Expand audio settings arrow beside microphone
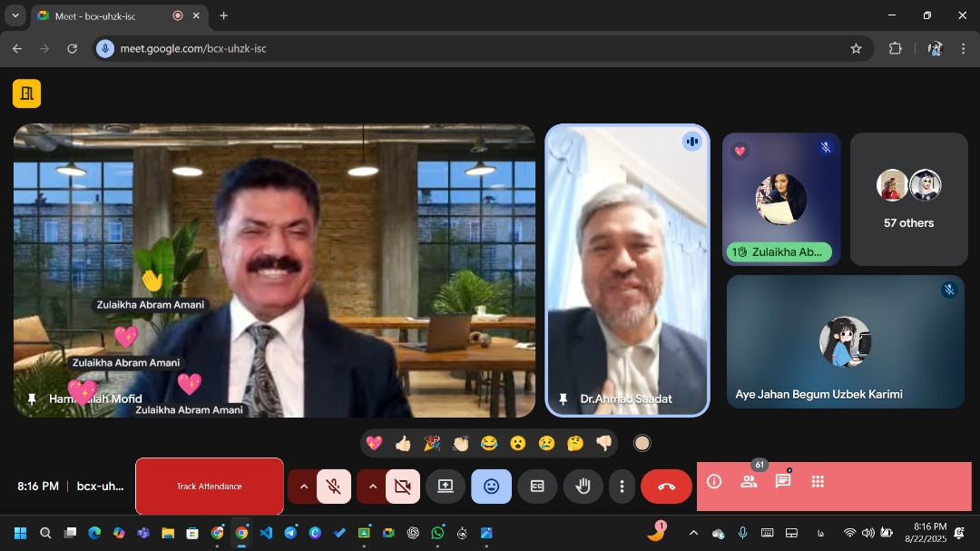The image size is (980, 551). click(303, 487)
